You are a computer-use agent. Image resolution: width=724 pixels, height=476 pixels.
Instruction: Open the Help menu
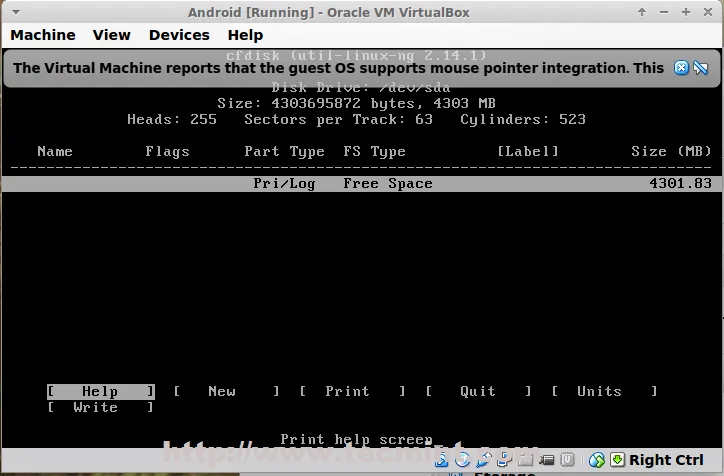click(245, 35)
